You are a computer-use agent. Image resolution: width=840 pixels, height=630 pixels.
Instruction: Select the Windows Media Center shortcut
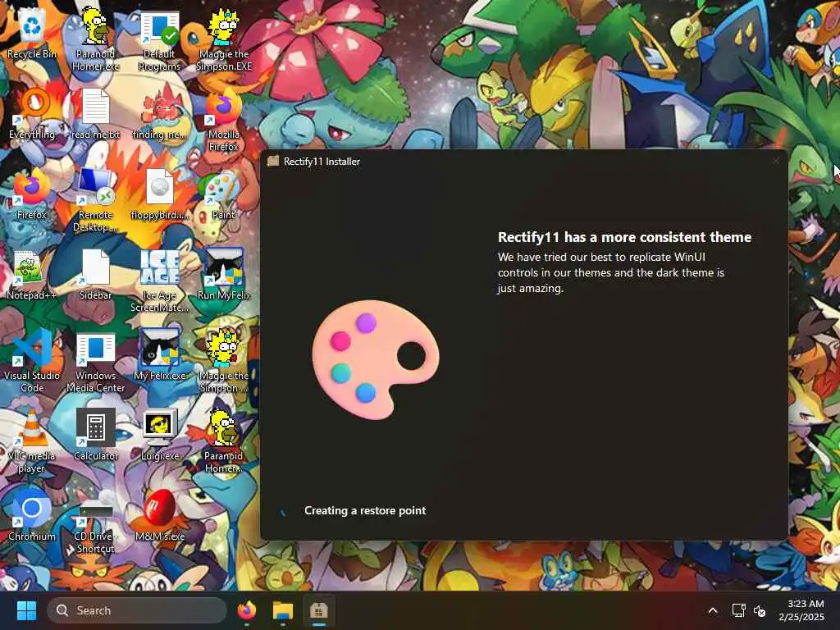[95, 361]
